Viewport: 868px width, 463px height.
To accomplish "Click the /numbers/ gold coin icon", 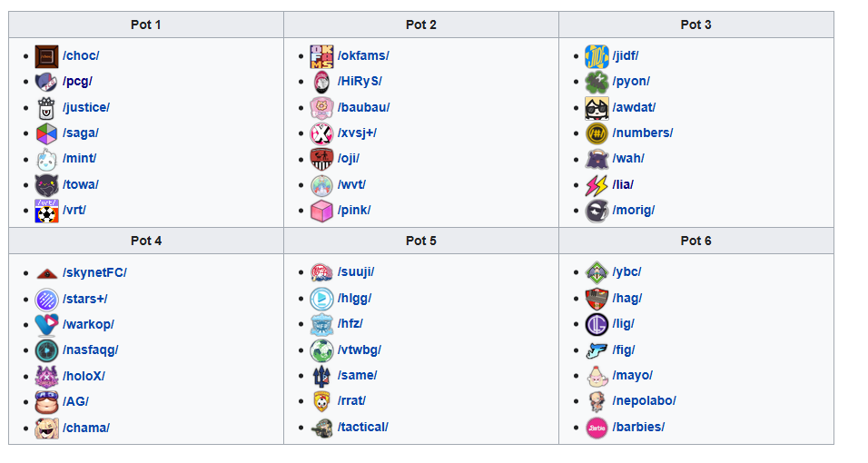I will [x=597, y=133].
